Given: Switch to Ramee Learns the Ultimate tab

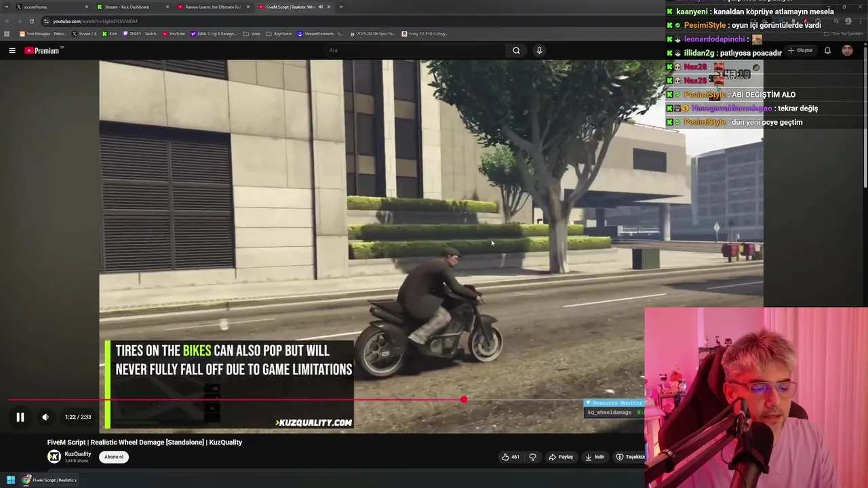Looking at the screenshot, I should [x=213, y=7].
